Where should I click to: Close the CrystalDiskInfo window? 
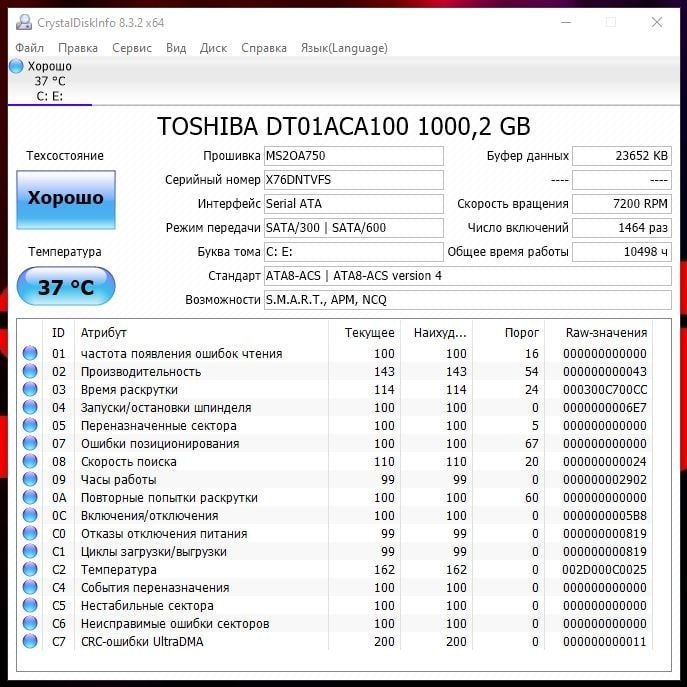click(x=656, y=22)
